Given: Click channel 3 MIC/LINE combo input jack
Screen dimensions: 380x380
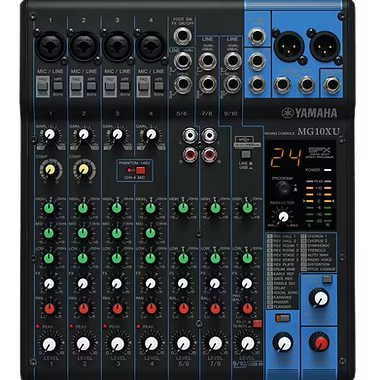Looking at the screenshot, I should pos(117,47).
